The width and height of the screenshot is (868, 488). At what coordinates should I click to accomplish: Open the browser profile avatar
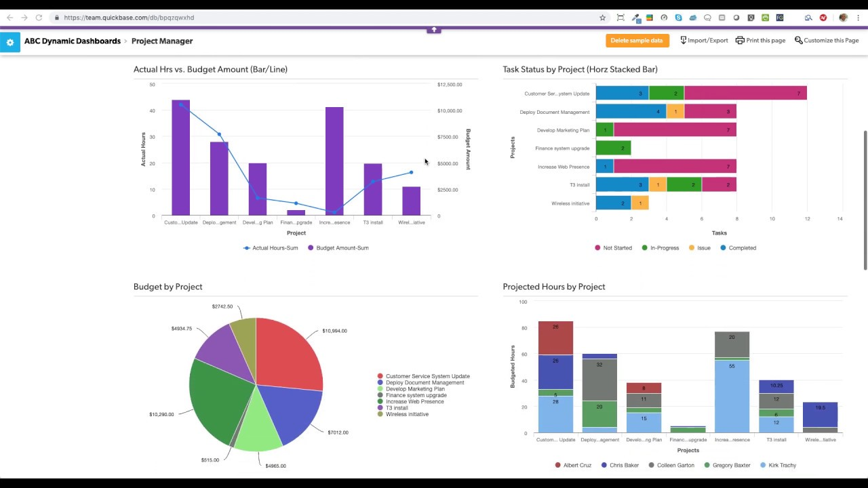(843, 18)
